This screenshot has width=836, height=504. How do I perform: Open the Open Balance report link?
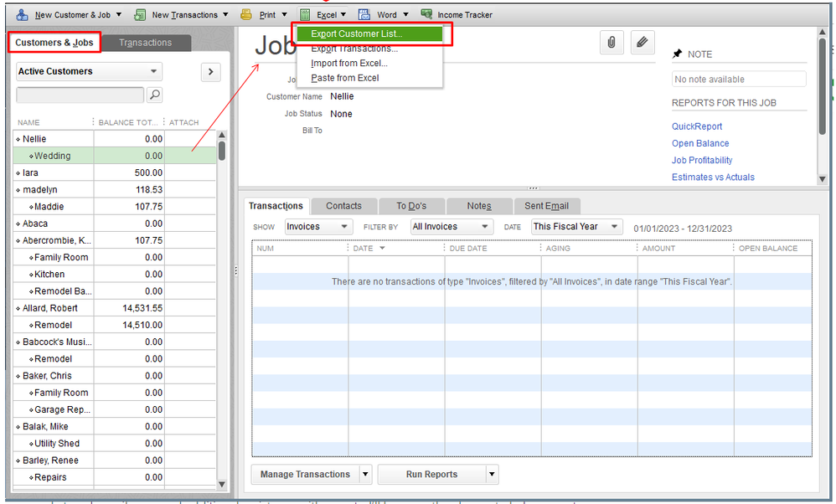tap(700, 143)
